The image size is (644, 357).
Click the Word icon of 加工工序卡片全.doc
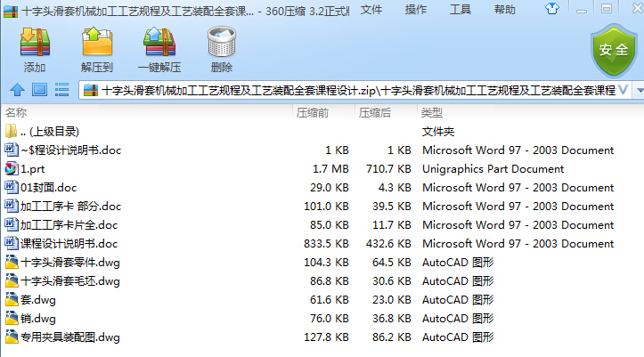point(12,224)
